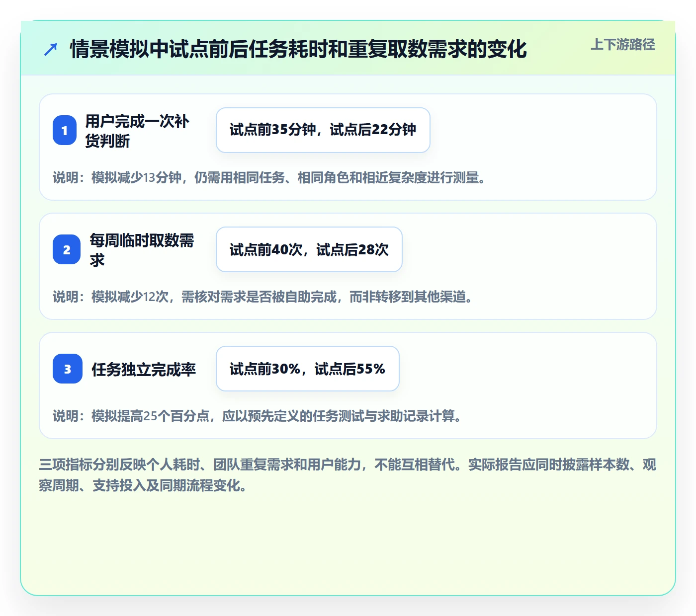Click the blue number 2 badge
This screenshot has width=696, height=616.
pos(67,249)
